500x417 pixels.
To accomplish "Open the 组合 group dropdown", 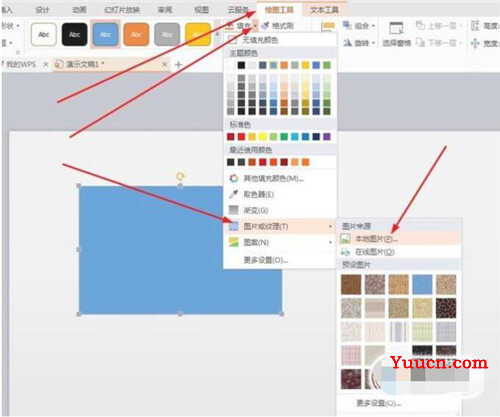I will [360, 25].
